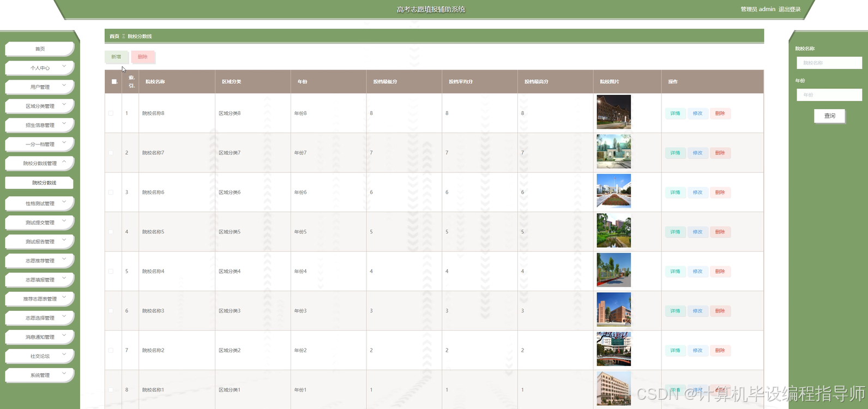This screenshot has width=868, height=409.
Task: Expand the 招生信息管理 sidebar menu
Action: point(40,125)
